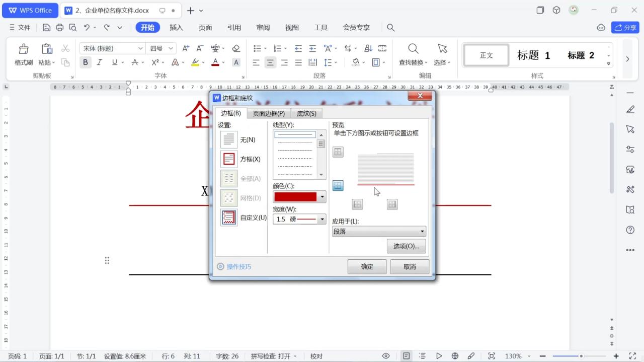Click the Print Preview icon
Screen dimensions: 644x362
pos(73,27)
